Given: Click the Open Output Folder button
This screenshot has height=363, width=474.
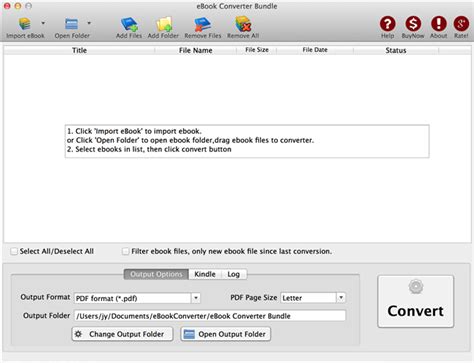Looking at the screenshot, I should point(226,334).
